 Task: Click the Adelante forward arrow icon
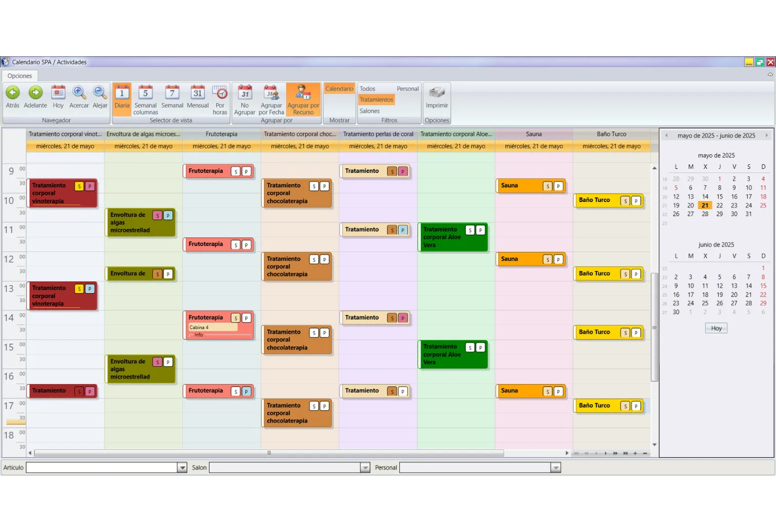[35, 93]
